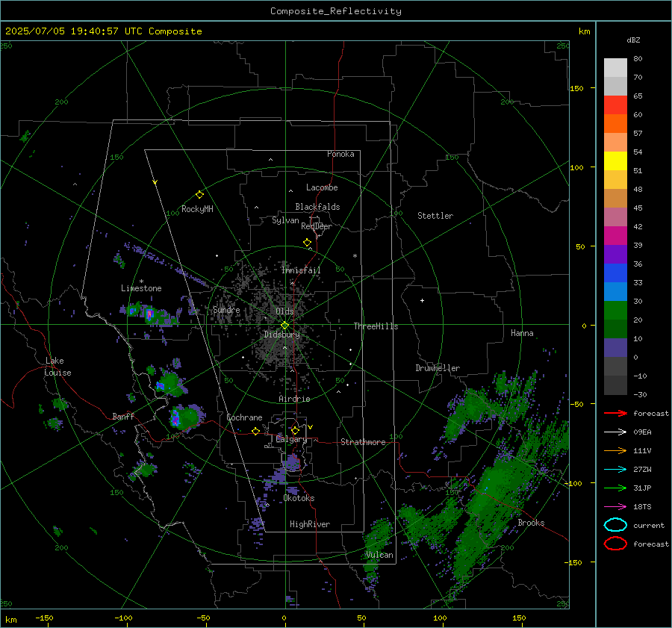The width and height of the screenshot is (672, 628).
Task: Click the Cochrane label
Action: 244,417
